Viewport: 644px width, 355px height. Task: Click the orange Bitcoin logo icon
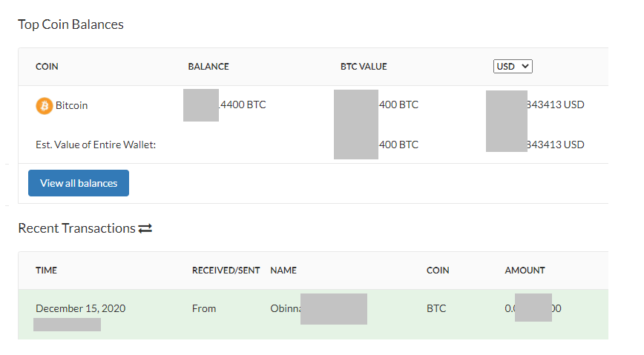click(44, 106)
